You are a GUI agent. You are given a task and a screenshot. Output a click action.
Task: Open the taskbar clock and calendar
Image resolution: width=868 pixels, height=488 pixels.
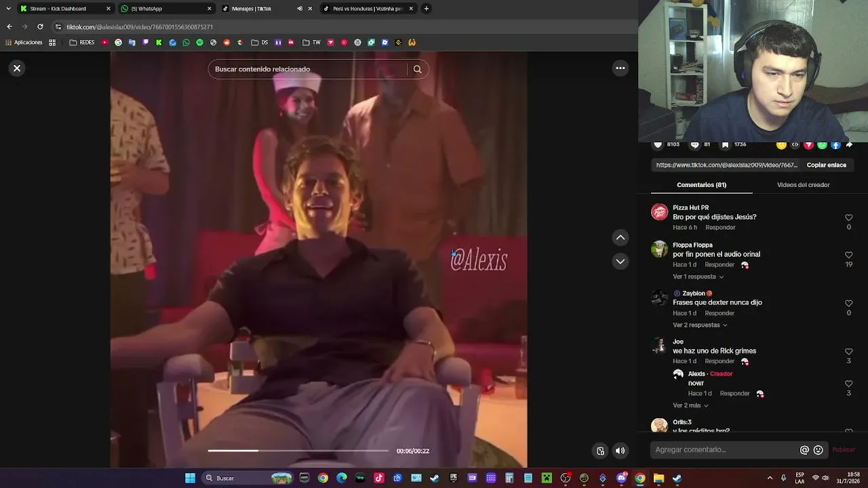click(x=848, y=479)
